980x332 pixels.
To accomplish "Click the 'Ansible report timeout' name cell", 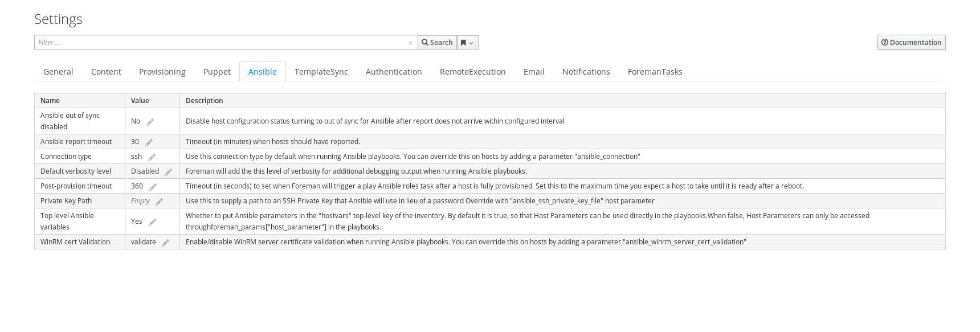I will [80, 142].
